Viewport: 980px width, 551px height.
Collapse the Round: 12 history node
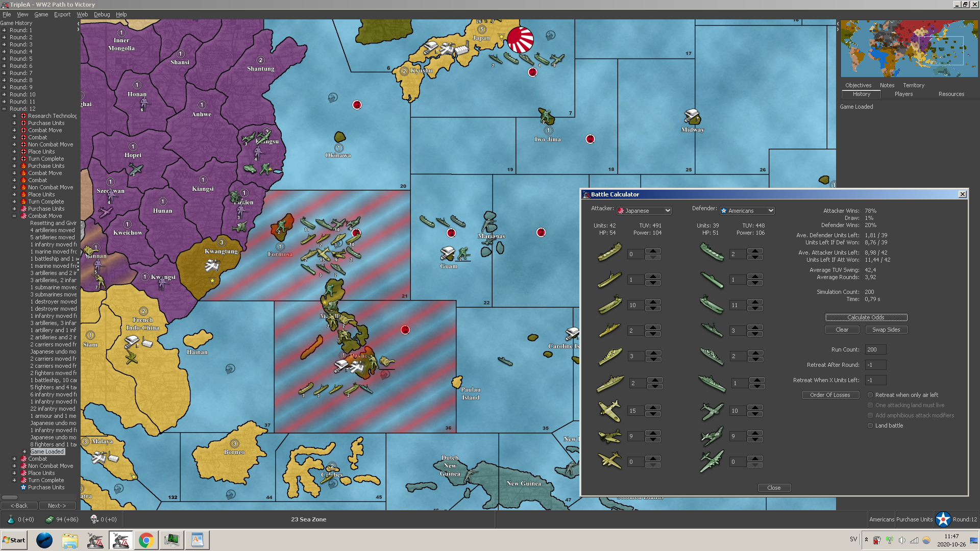click(x=4, y=109)
